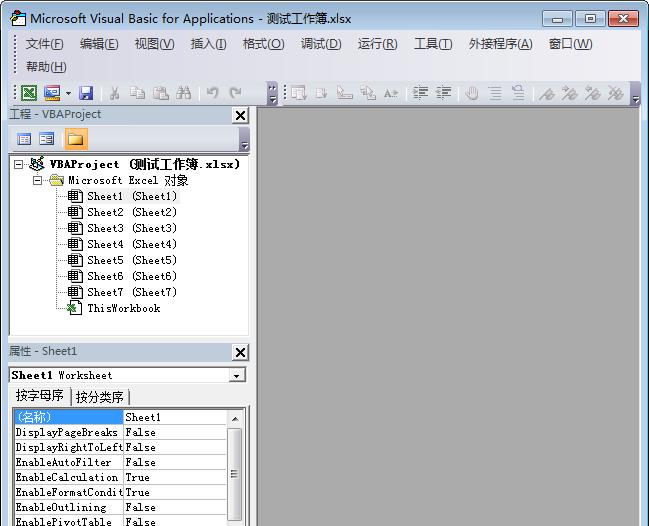
Task: Select Sheet1 (Sheet1) in project tree
Action: (x=132, y=196)
